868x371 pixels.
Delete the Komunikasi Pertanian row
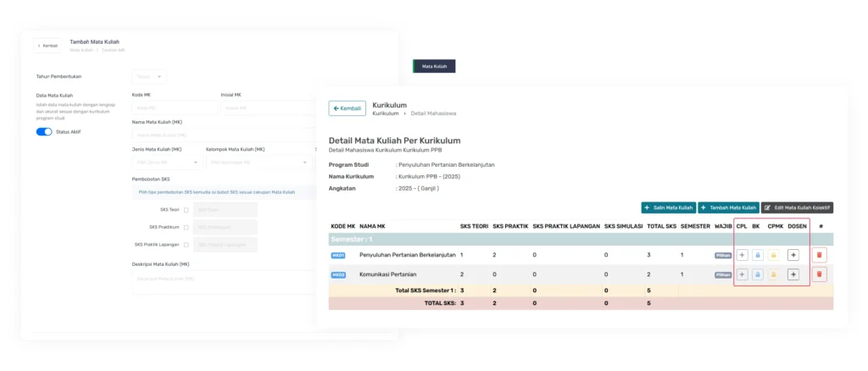click(820, 274)
